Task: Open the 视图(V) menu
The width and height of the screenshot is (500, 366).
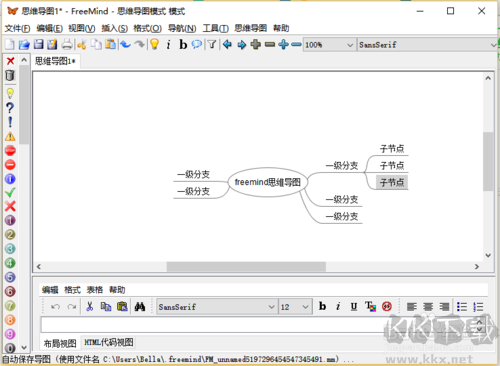Action: 82,28
